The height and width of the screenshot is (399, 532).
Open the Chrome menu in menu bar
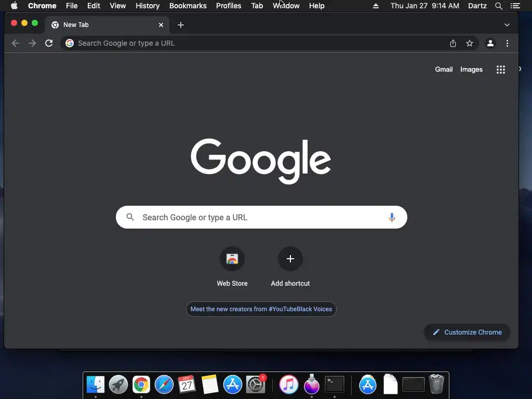pyautogui.click(x=42, y=6)
